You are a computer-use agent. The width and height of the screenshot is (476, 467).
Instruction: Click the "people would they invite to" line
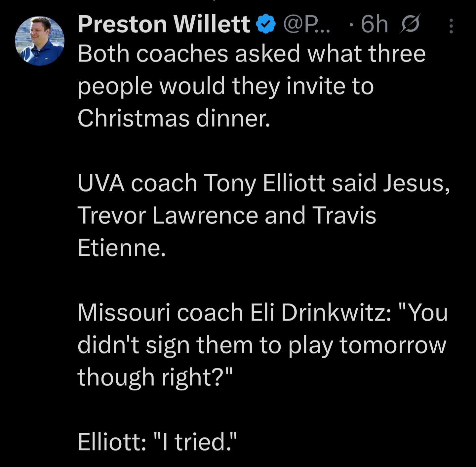[x=226, y=86]
